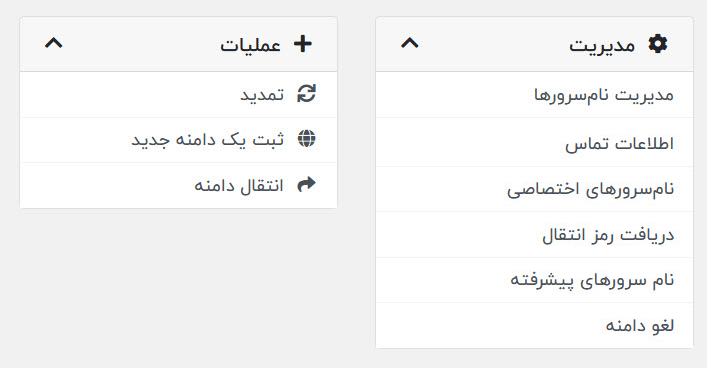Viewport: 707px width, 368px height.
Task: Click the refresh icon next to تمدید
Action: coord(307,94)
